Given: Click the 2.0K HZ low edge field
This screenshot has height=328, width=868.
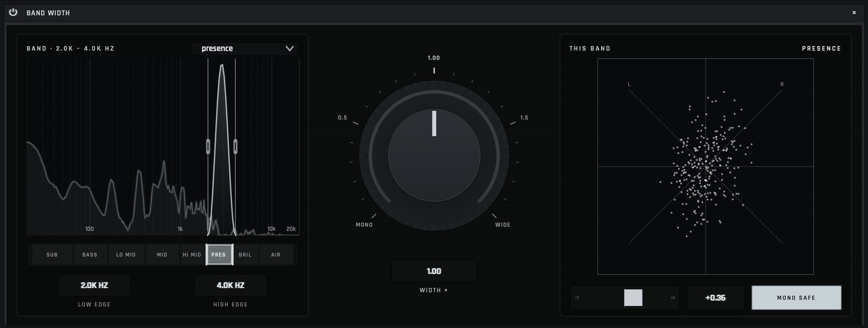Looking at the screenshot, I should tap(95, 285).
